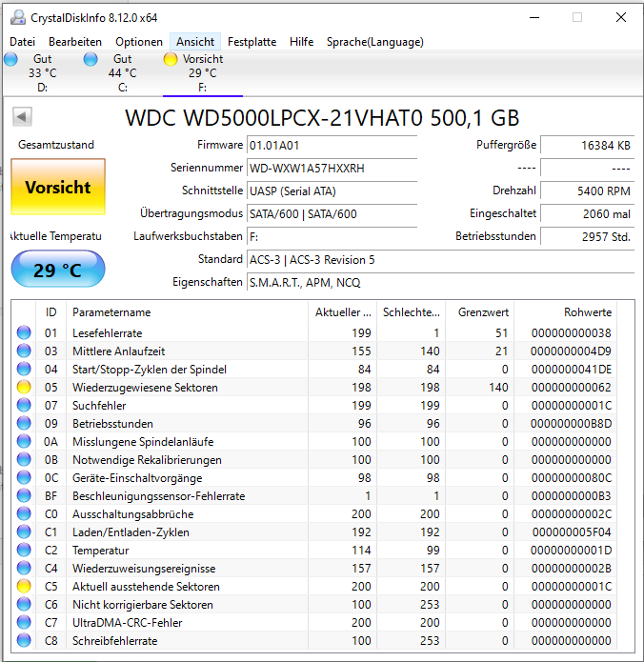Click Grenzwert 140 in Wiederzugewiesene Sektoren row
Viewport: 644px width, 662px height.
click(498, 387)
